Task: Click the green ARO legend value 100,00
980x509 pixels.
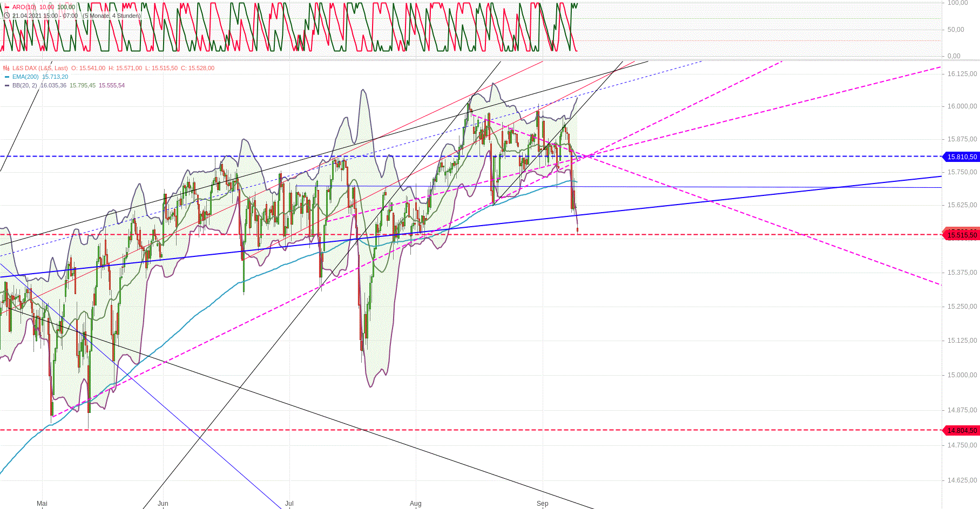Action: click(x=66, y=7)
